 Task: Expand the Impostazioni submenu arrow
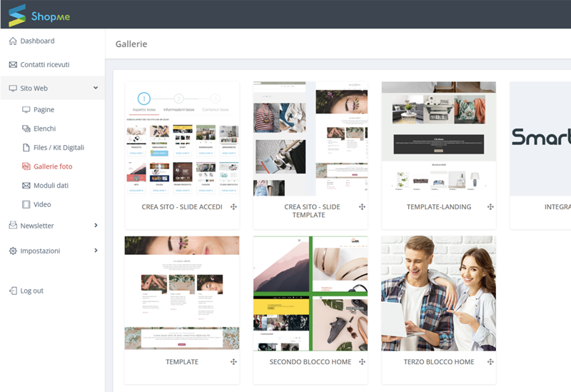(96, 251)
